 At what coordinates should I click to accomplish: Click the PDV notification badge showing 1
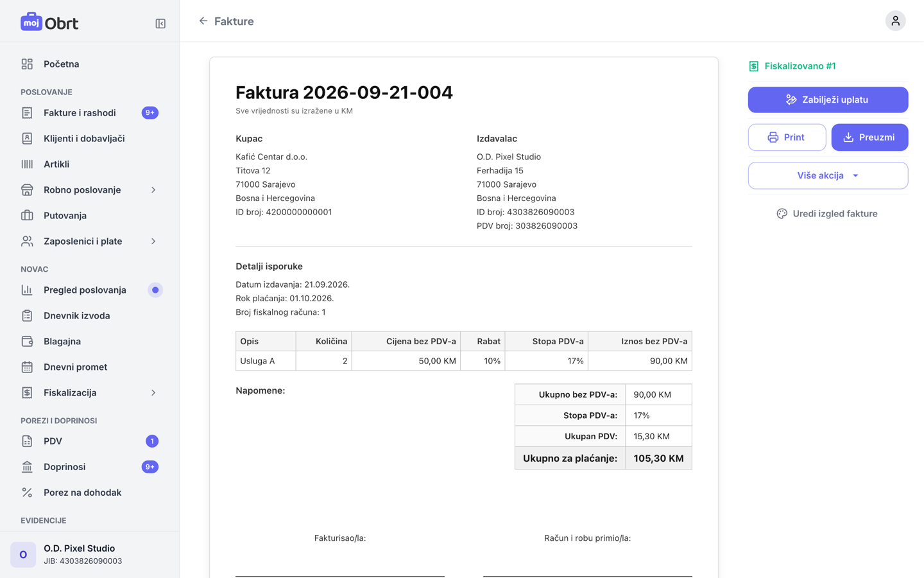tap(152, 441)
